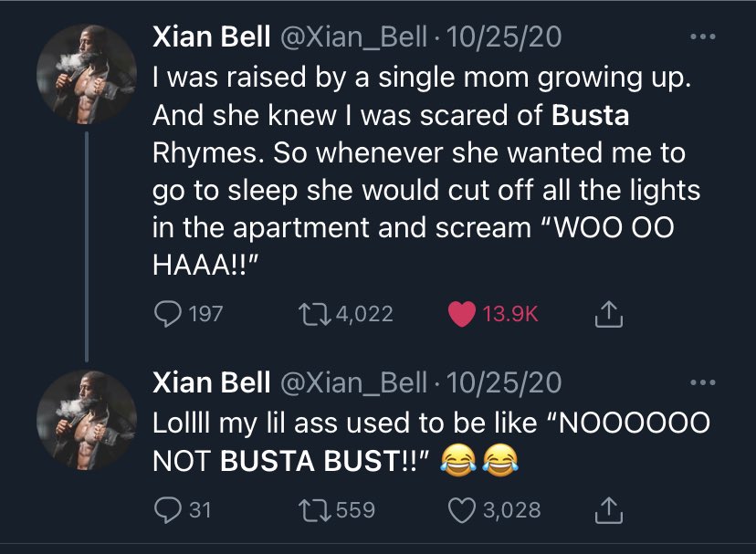Image resolution: width=756 pixels, height=554 pixels.
Task: Retweet the second tweet with 559 retweets
Action: pos(314,510)
